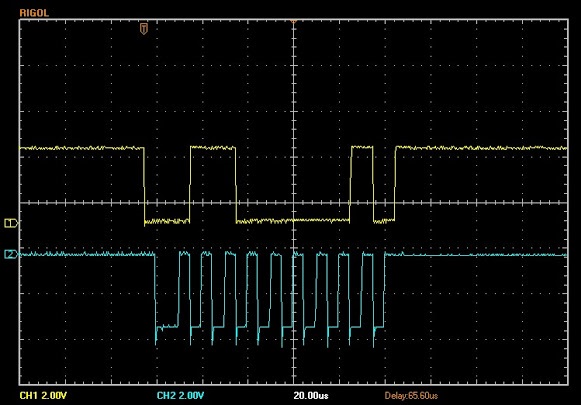Click the cyan CH2 first wide low pulse
This screenshot has width=581, height=405.
(167, 326)
